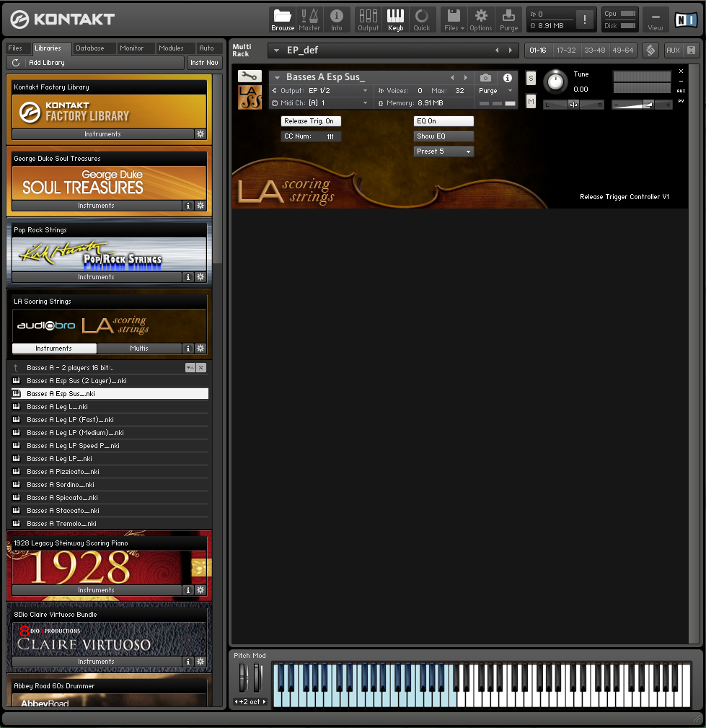The image size is (706, 728).
Task: Toggle the EQ On button
Action: [444, 121]
